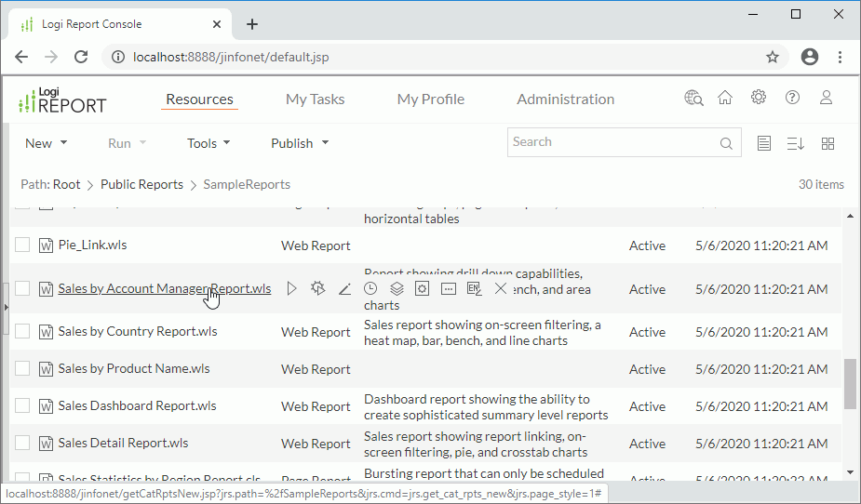Screen dimensions: 861x504
Task: Navigate to Public Reports in the path
Action: 141,184
